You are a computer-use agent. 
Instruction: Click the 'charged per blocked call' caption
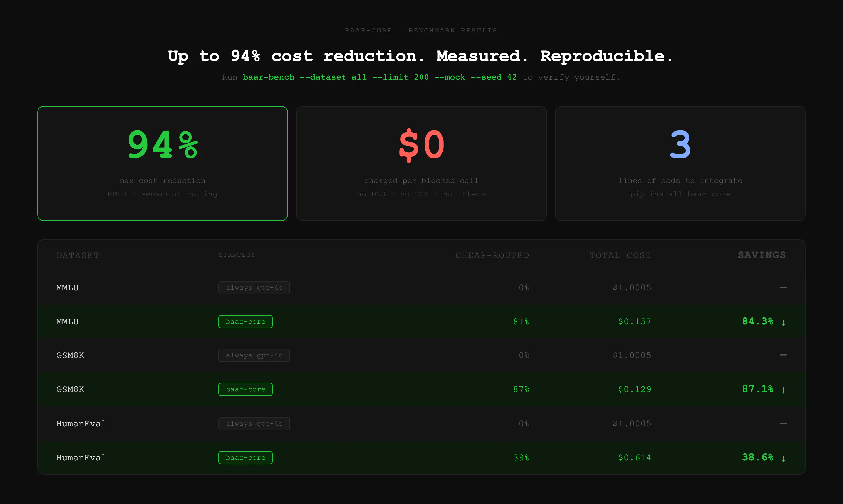pyautogui.click(x=421, y=181)
